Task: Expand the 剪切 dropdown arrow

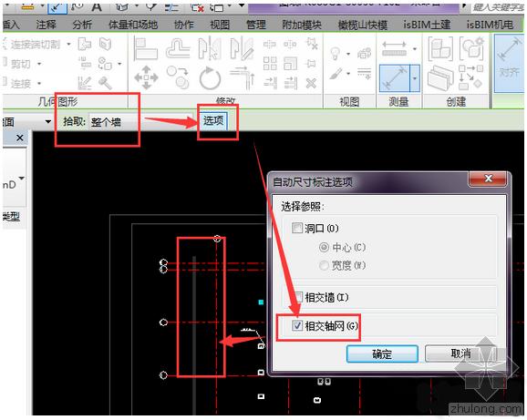Action: [x=39, y=64]
